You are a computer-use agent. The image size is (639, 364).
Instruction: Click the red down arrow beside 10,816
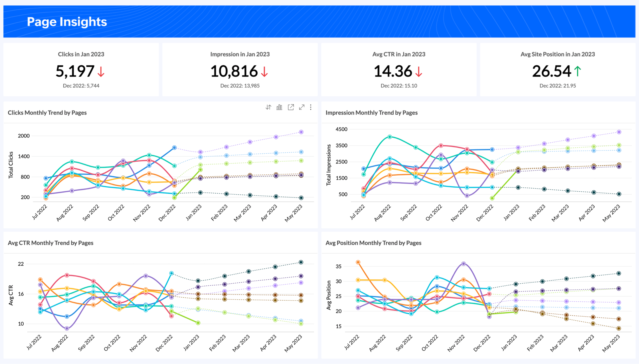pyautogui.click(x=264, y=71)
